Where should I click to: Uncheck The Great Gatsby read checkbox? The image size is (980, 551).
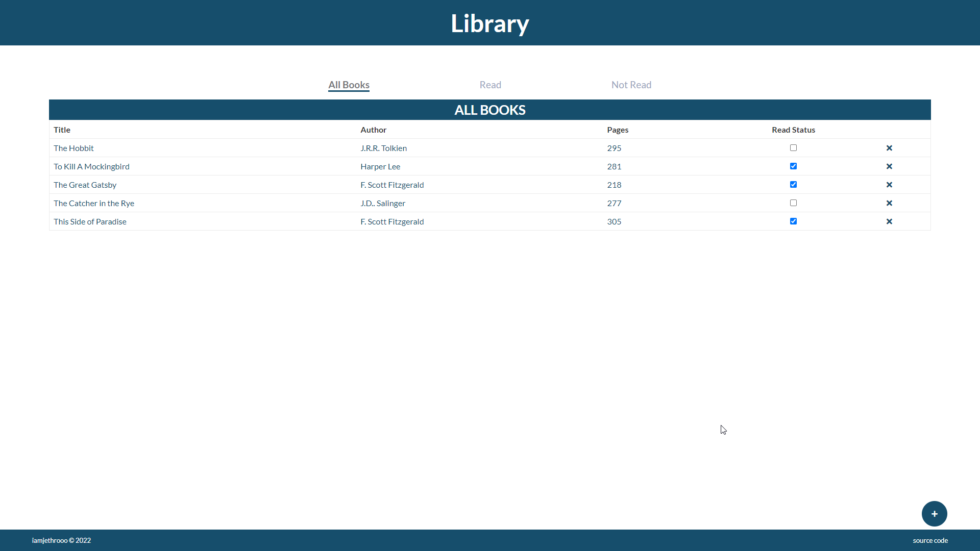click(793, 185)
